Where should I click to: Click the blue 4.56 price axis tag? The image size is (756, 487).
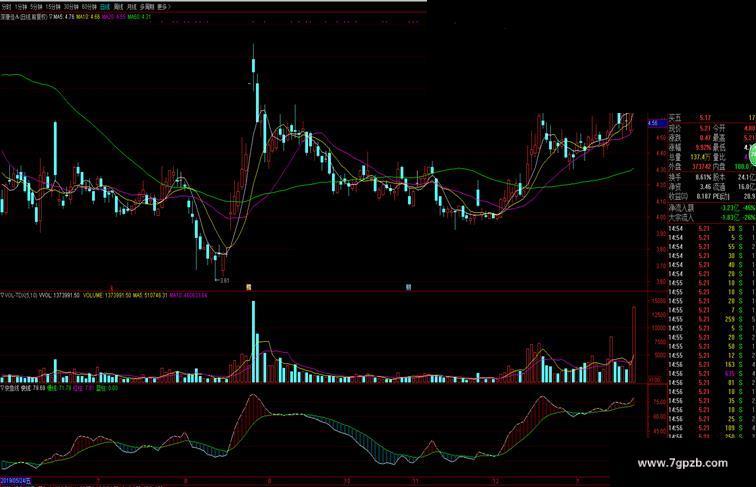[656, 123]
